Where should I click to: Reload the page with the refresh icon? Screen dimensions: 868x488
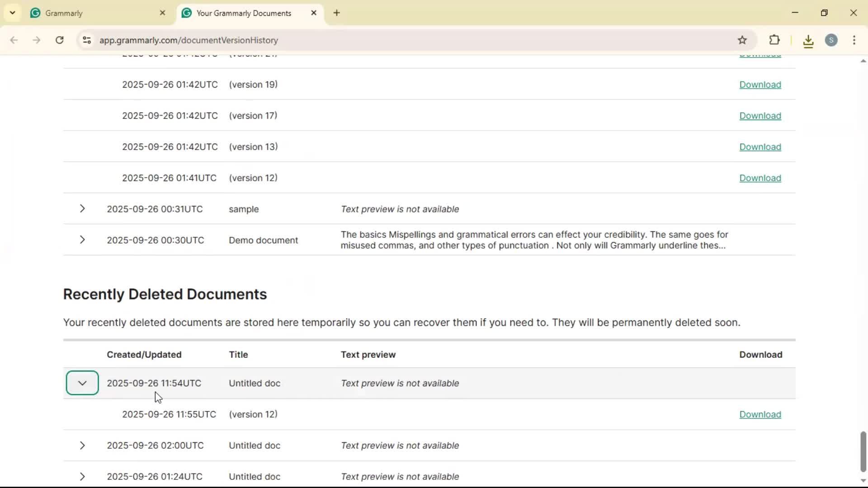pyautogui.click(x=60, y=40)
